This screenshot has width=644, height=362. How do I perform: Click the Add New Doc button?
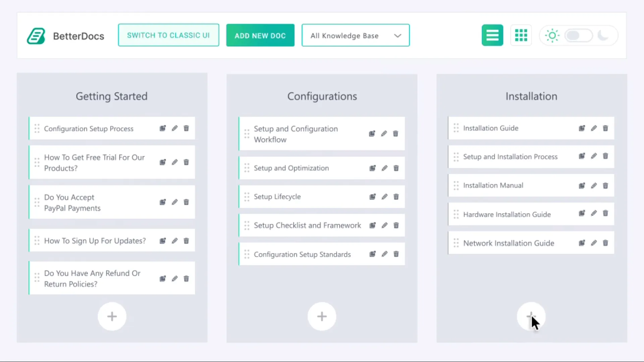coord(260,35)
